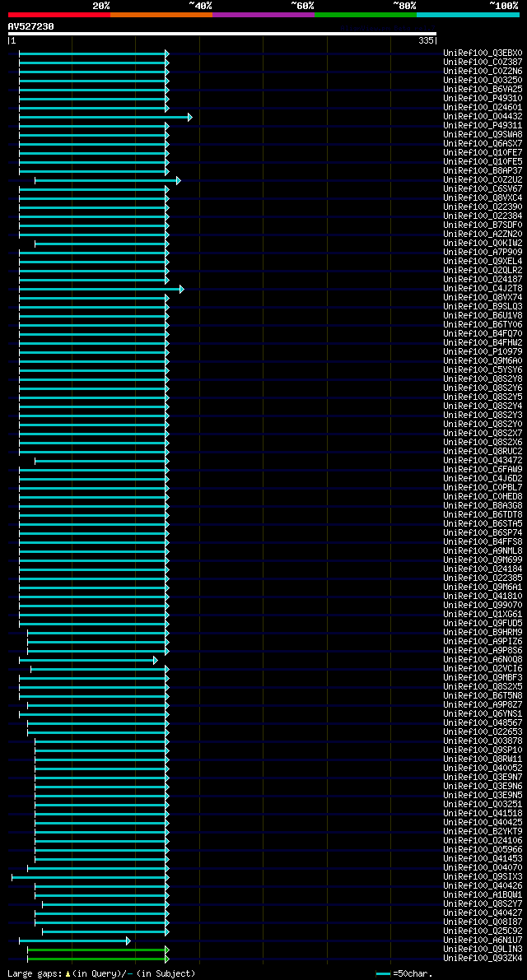Select label UniRef100_B8AP37
This screenshot has width=527, height=980.
tap(483, 171)
